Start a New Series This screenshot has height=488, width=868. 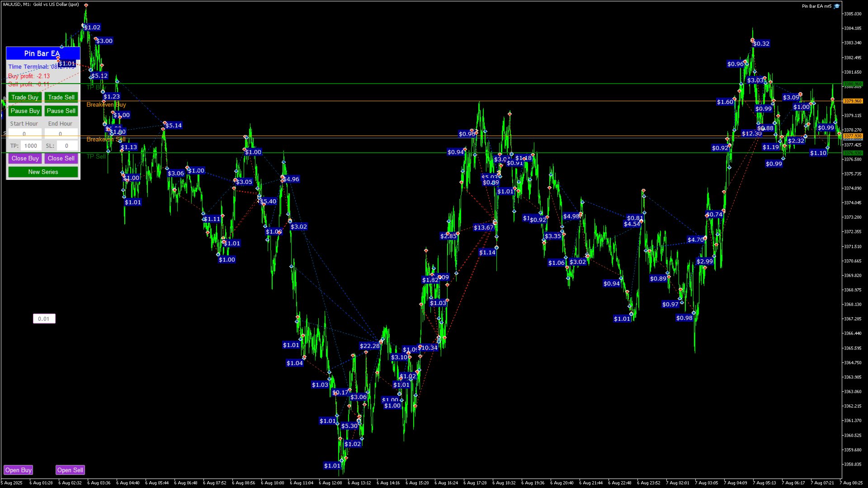43,172
